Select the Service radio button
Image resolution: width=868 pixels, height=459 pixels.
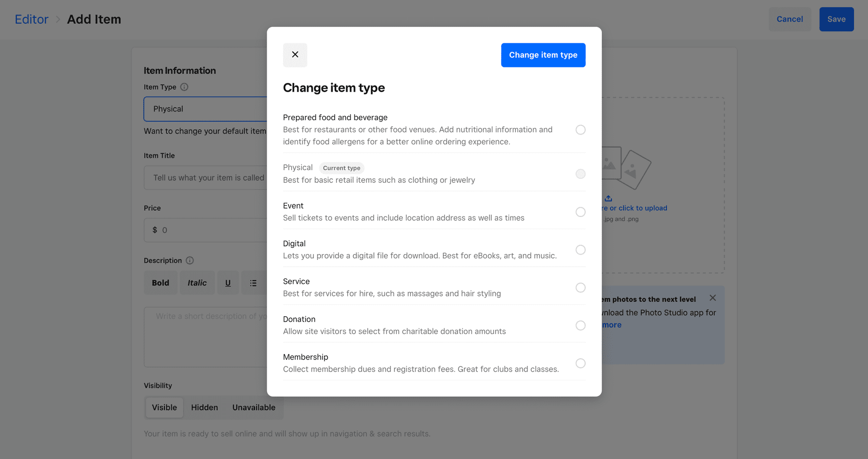tap(581, 288)
